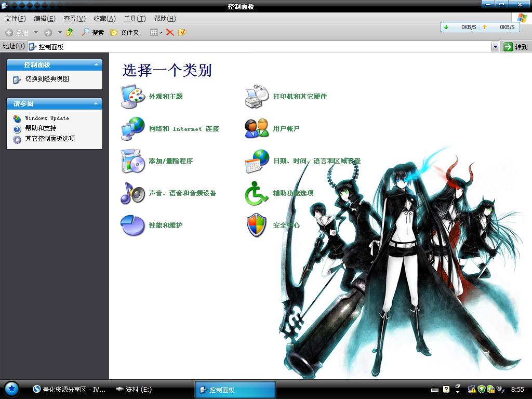This screenshot has width=532, height=399.
Task: Open the Forward history dropdown arrow
Action: (60, 32)
